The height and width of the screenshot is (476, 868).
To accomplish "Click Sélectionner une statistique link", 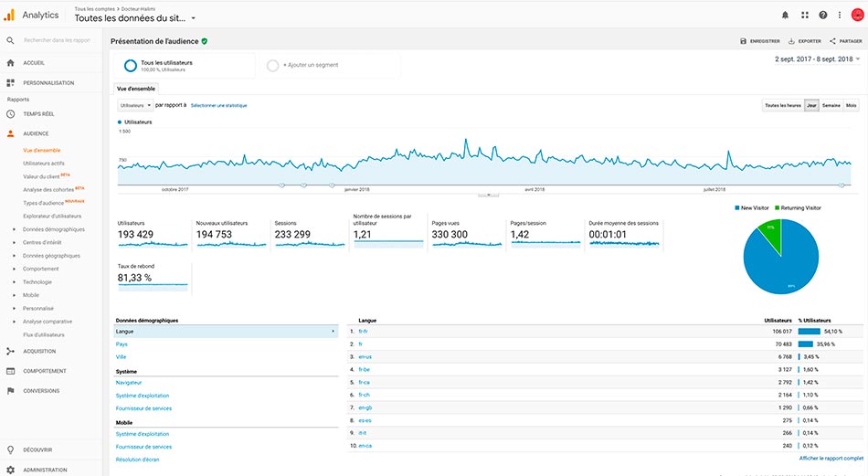I will pyautogui.click(x=218, y=105).
